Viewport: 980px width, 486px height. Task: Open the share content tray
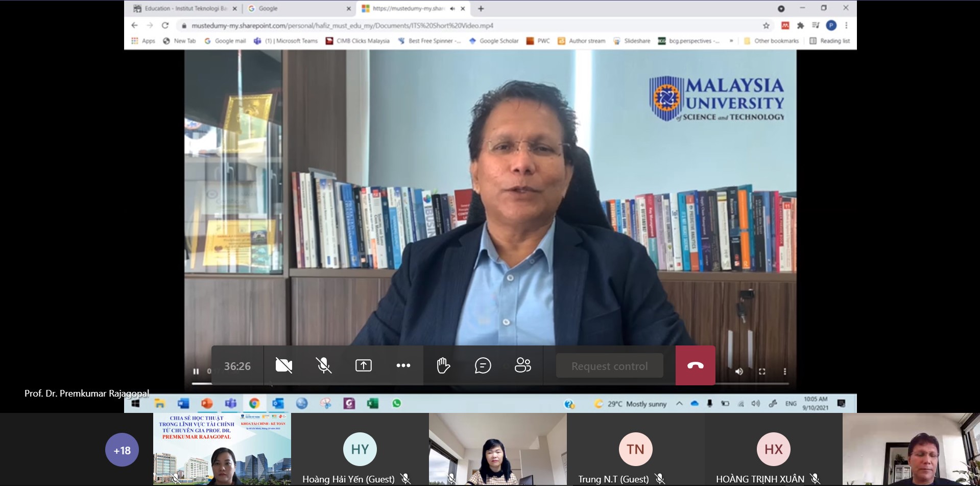[363, 365]
